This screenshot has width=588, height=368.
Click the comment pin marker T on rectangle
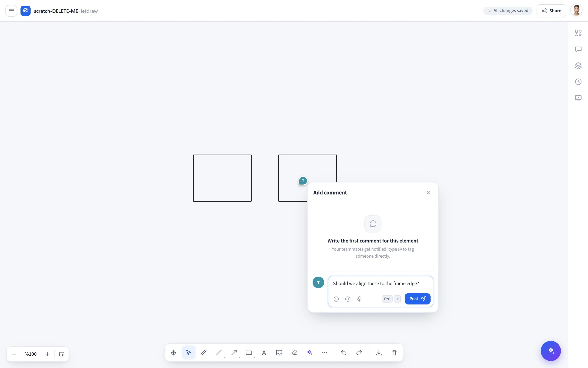tap(303, 181)
